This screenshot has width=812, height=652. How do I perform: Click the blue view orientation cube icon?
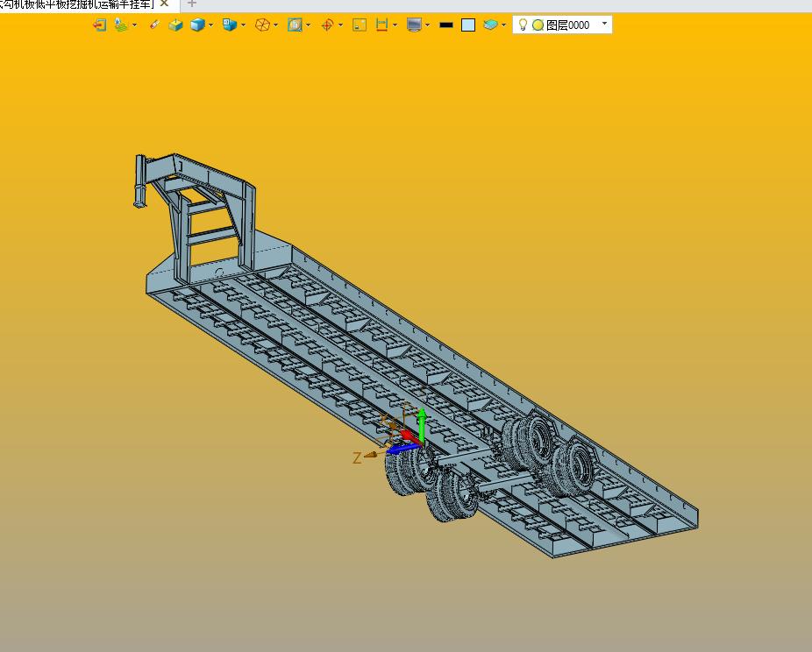[230, 25]
